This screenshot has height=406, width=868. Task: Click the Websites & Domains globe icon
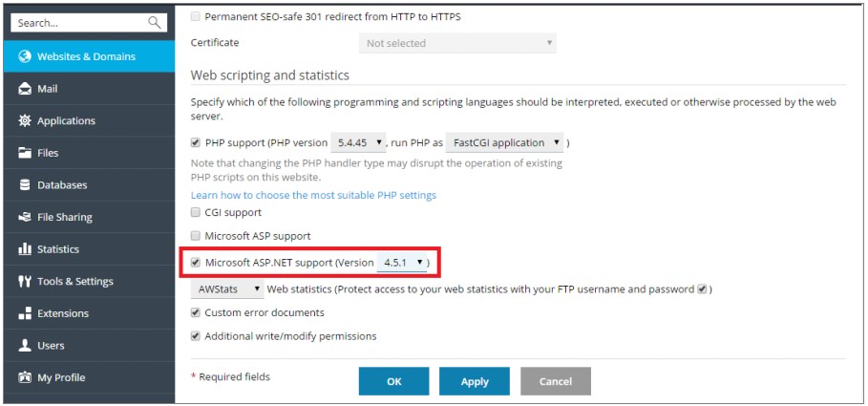[25, 56]
